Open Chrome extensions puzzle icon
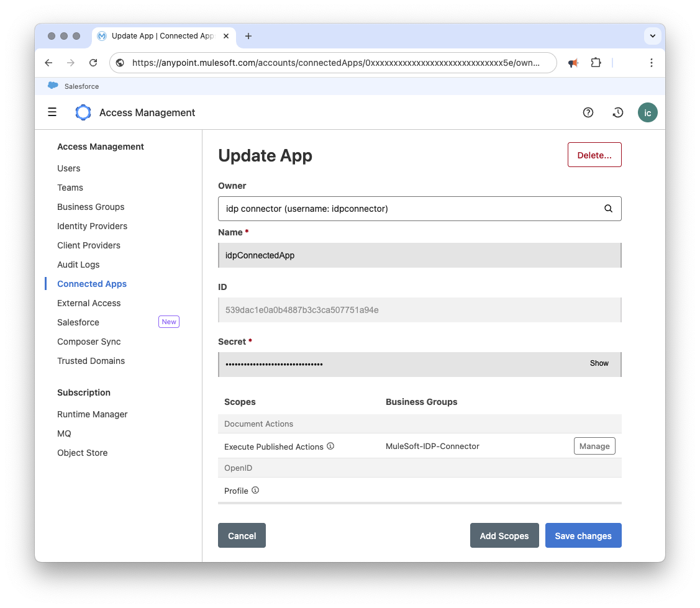 (x=596, y=63)
